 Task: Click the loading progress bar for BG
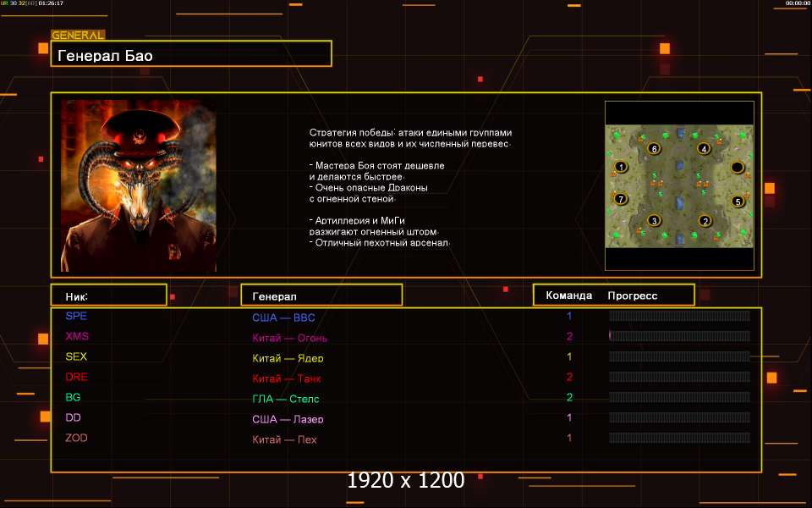(x=679, y=397)
